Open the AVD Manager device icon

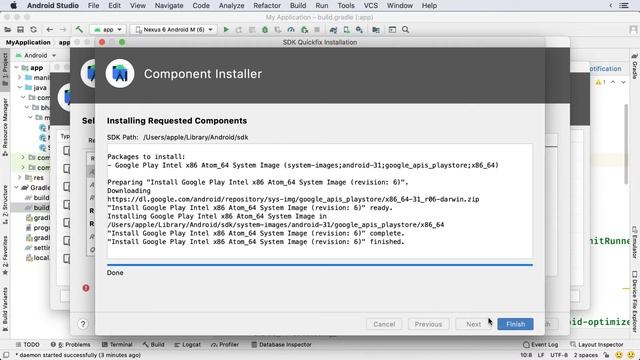pos(347,29)
